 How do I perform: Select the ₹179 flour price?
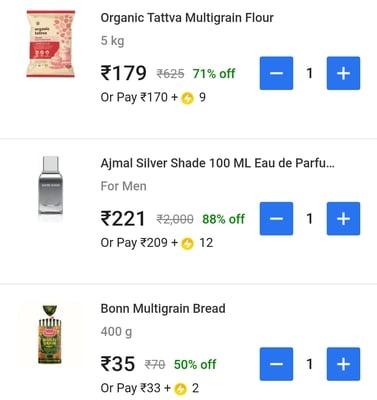123,73
